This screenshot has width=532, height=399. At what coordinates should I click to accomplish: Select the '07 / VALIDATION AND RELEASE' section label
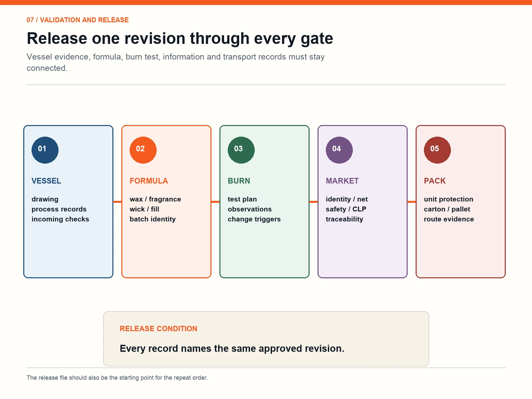[77, 20]
